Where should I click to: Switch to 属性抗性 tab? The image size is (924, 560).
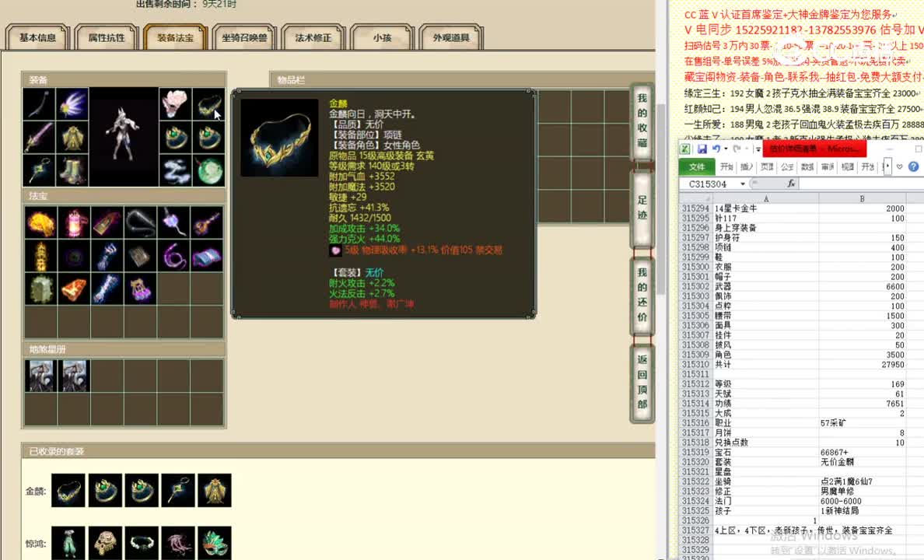point(107,38)
